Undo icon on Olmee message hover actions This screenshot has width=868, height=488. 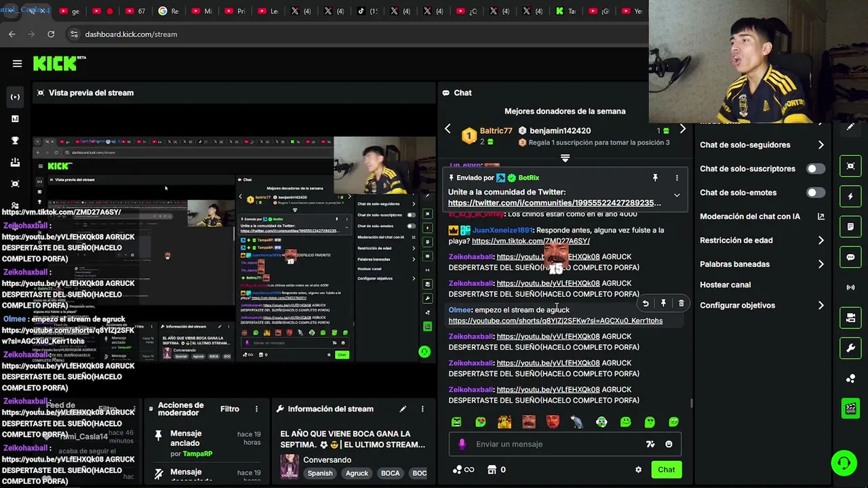pyautogui.click(x=646, y=304)
